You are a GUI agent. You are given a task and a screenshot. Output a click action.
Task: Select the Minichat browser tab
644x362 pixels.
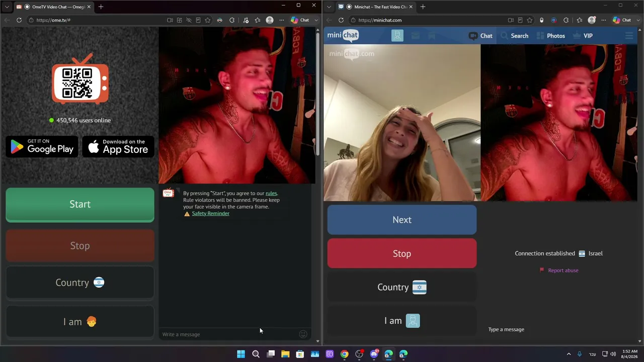(x=375, y=7)
